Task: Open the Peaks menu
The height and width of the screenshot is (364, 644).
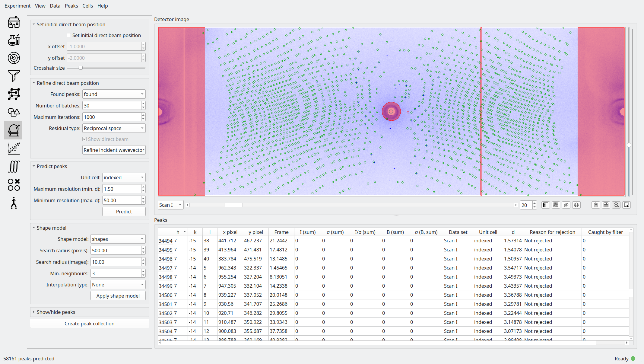Action: point(71,6)
